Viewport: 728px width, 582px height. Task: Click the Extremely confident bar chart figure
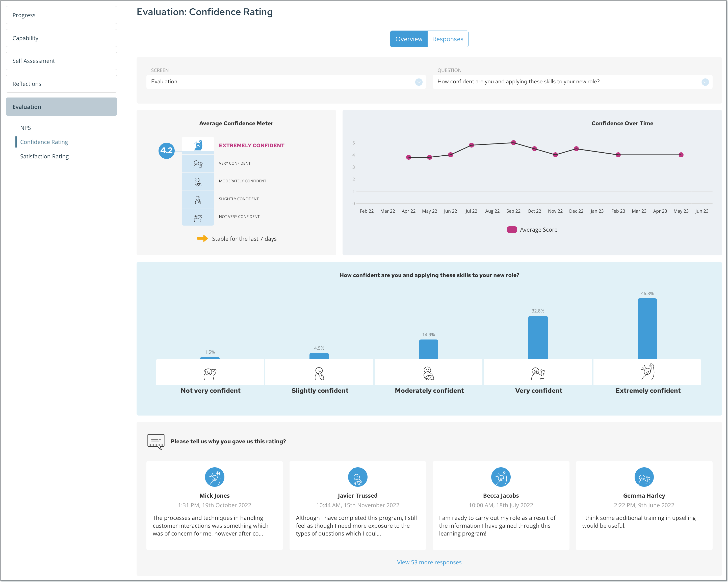(x=647, y=371)
